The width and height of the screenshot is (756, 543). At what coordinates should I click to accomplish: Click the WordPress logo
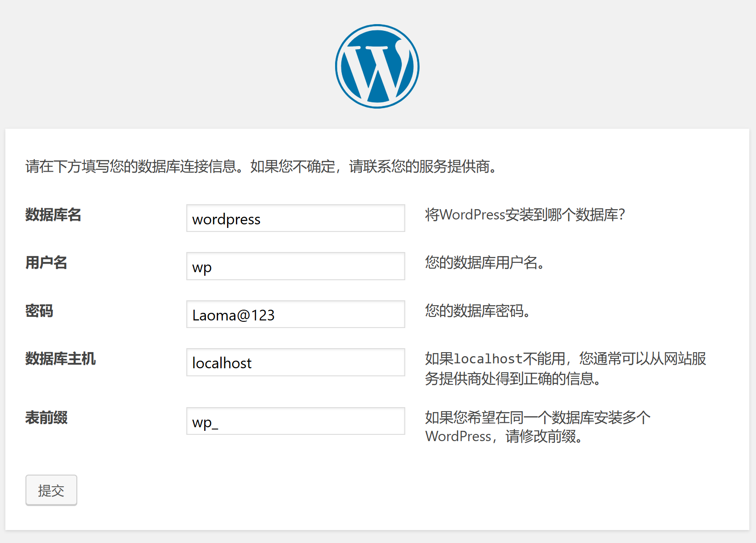[x=377, y=66]
